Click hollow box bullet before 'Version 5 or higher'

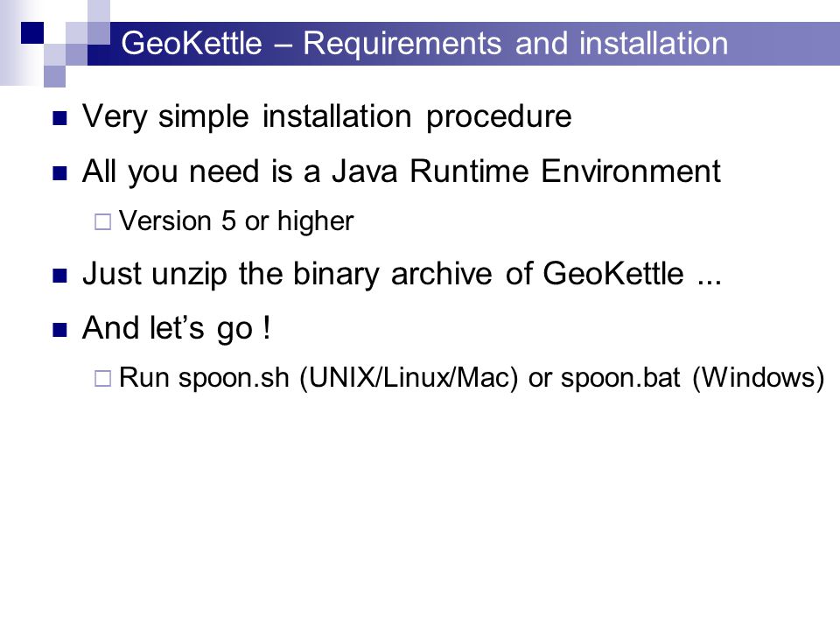click(x=102, y=221)
